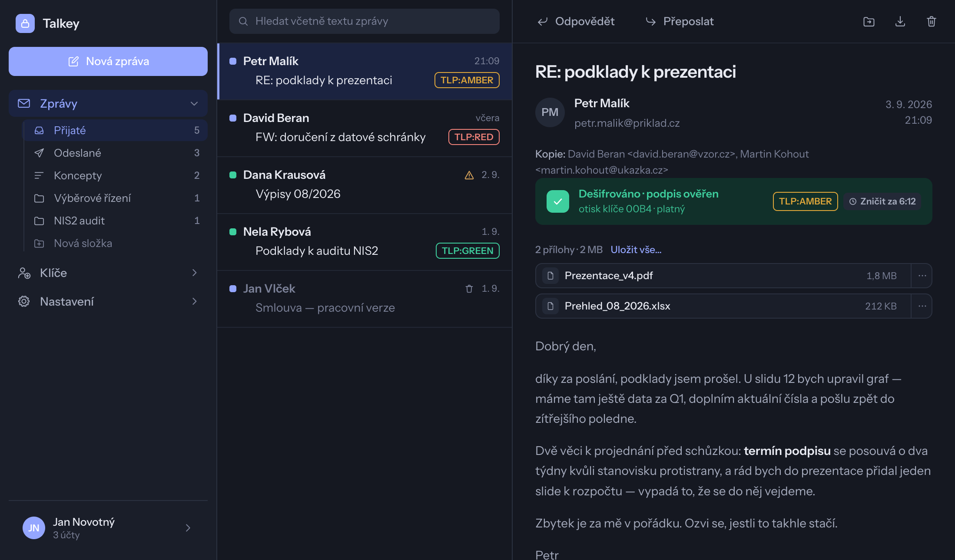Screen dimensions: 955x560
Task: Click the TLP:GREEN tag on Nela Rybová's message
Action: 468,251
